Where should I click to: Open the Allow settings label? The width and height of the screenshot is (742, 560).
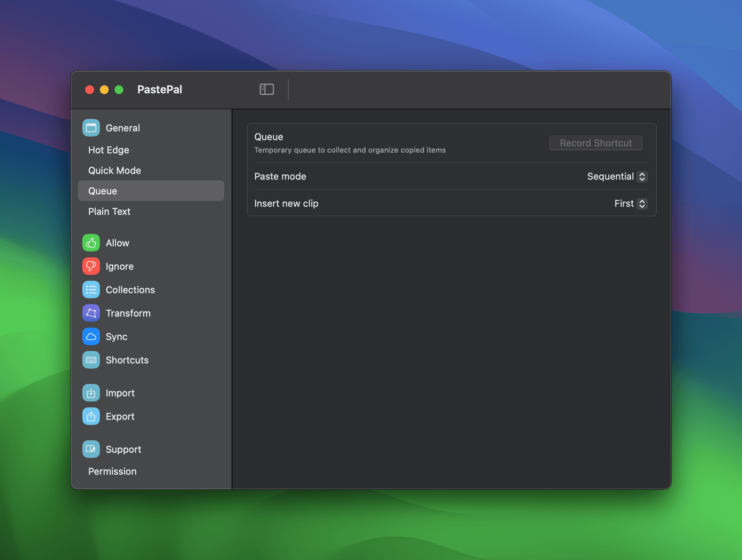point(117,243)
